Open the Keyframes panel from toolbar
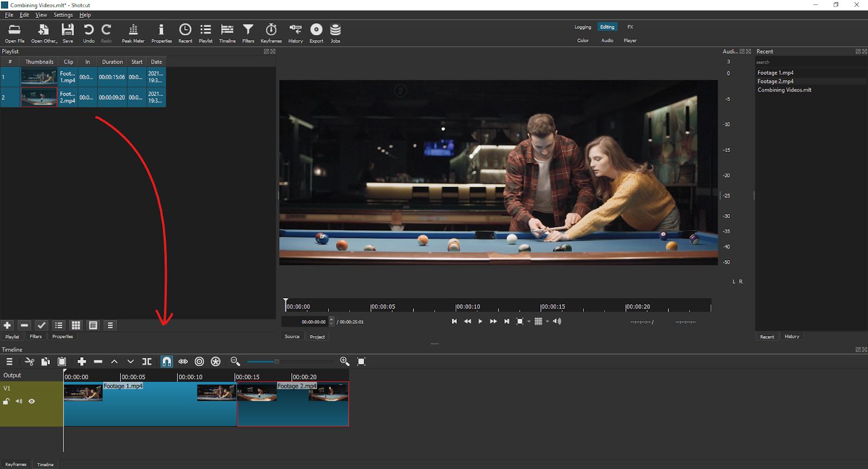868x469 pixels. (271, 33)
